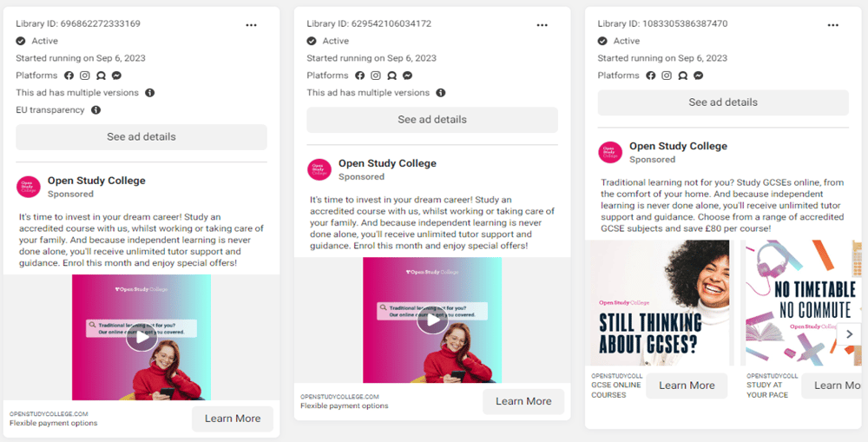Click 'Sponsored' label in third ad
868x442 pixels.
(652, 160)
